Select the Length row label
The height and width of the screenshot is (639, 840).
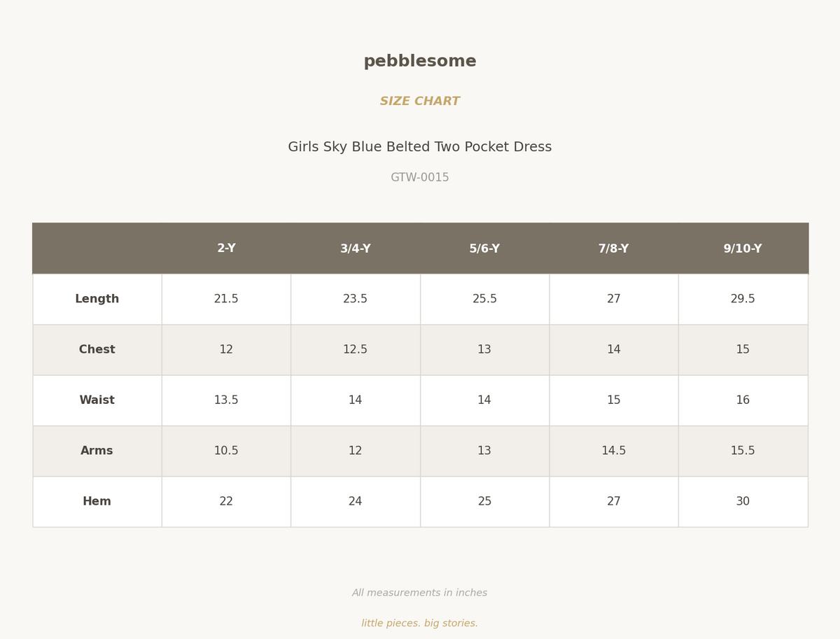pyautogui.click(x=97, y=299)
